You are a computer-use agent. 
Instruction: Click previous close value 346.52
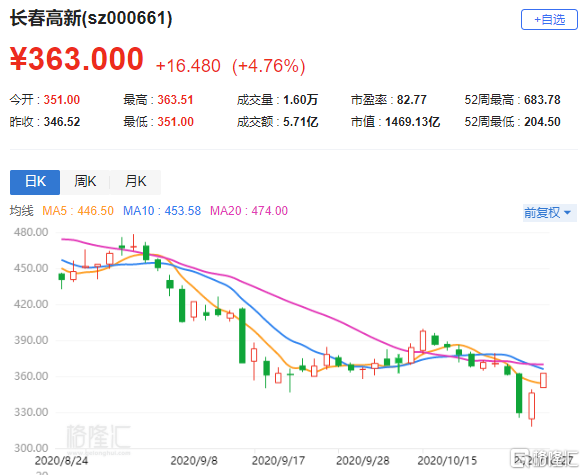click(62, 122)
